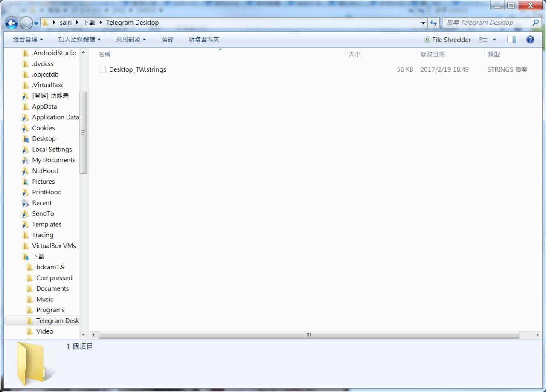Click the Forward navigation arrow button
This screenshot has height=392, width=546.
click(26, 23)
